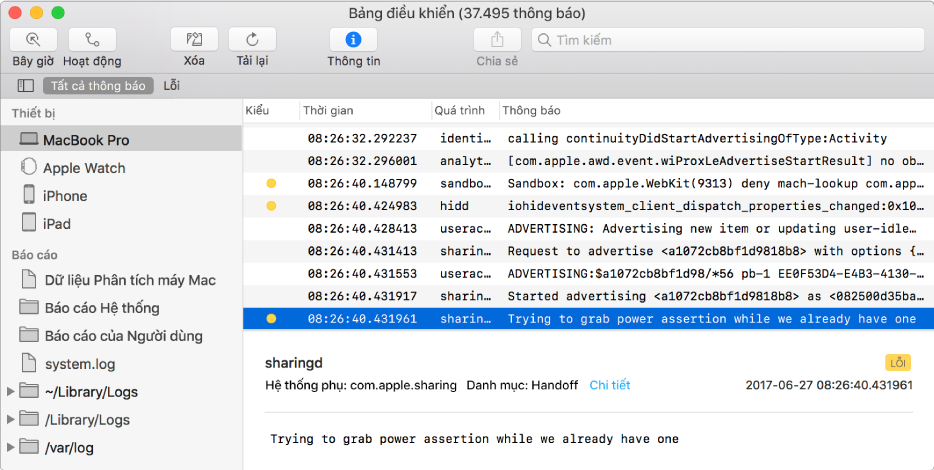The height and width of the screenshot is (470, 934).
Task: Click yellow dot on the selected 08:26:40.431961 row
Action: [x=271, y=319]
